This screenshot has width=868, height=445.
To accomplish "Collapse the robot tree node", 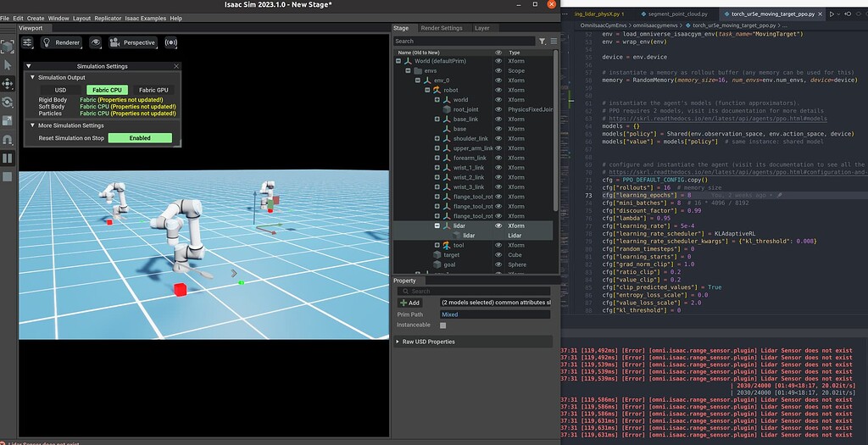I will pos(427,90).
